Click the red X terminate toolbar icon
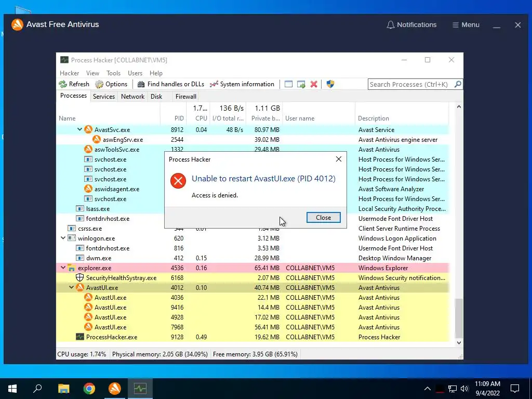Screen dimensions: 532x399 (314, 84)
